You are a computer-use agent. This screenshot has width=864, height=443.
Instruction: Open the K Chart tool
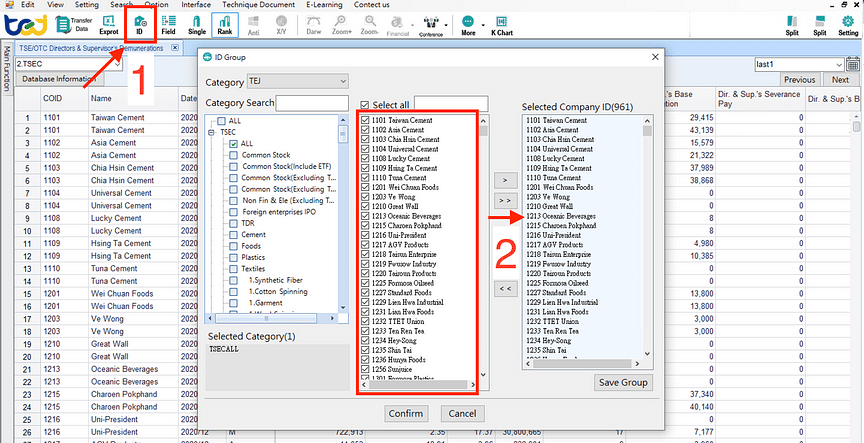click(x=501, y=25)
